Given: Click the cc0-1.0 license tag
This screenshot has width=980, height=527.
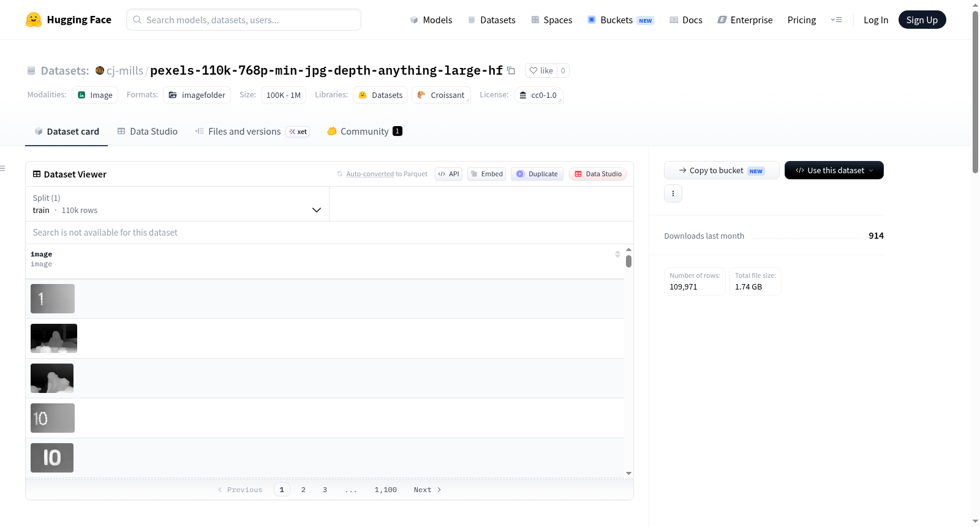Looking at the screenshot, I should click(538, 95).
